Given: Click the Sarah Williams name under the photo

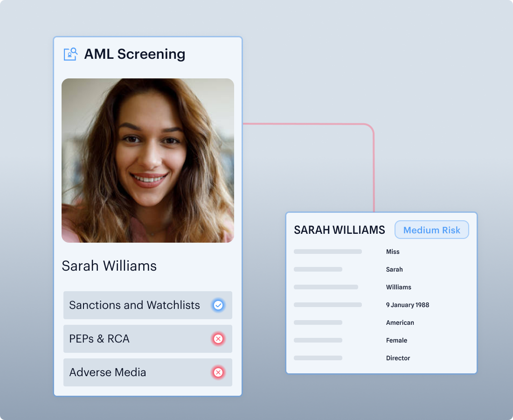Looking at the screenshot, I should pos(109,266).
